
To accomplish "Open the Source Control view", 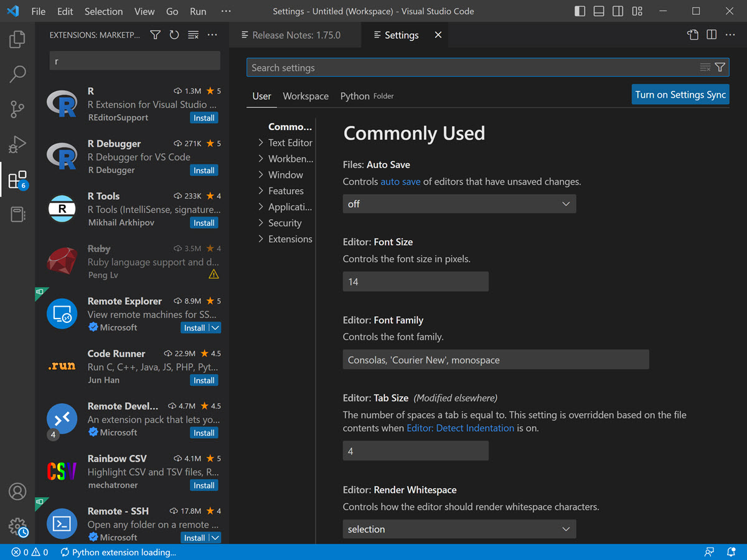I will [x=17, y=110].
